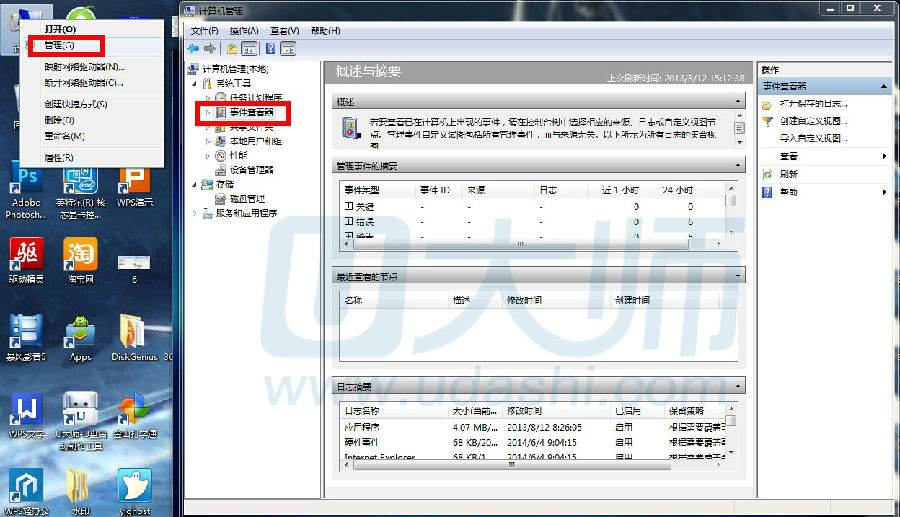900x517 pixels.
Task: Select the 硬件事件 log row
Action: tap(533, 442)
